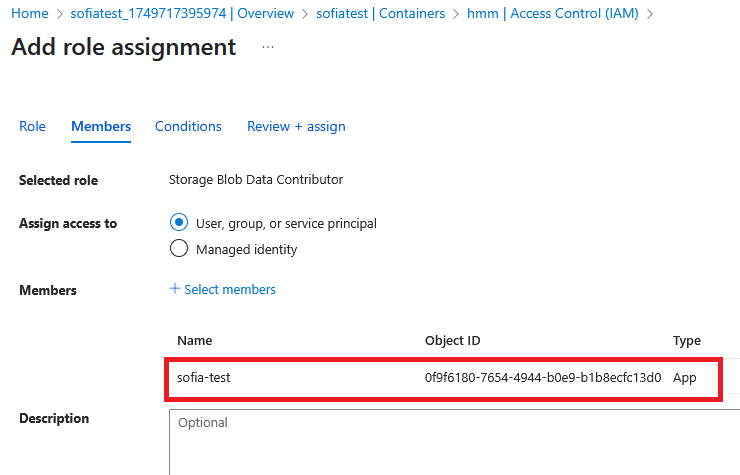
Task: Click the Name column header
Action: 195,340
